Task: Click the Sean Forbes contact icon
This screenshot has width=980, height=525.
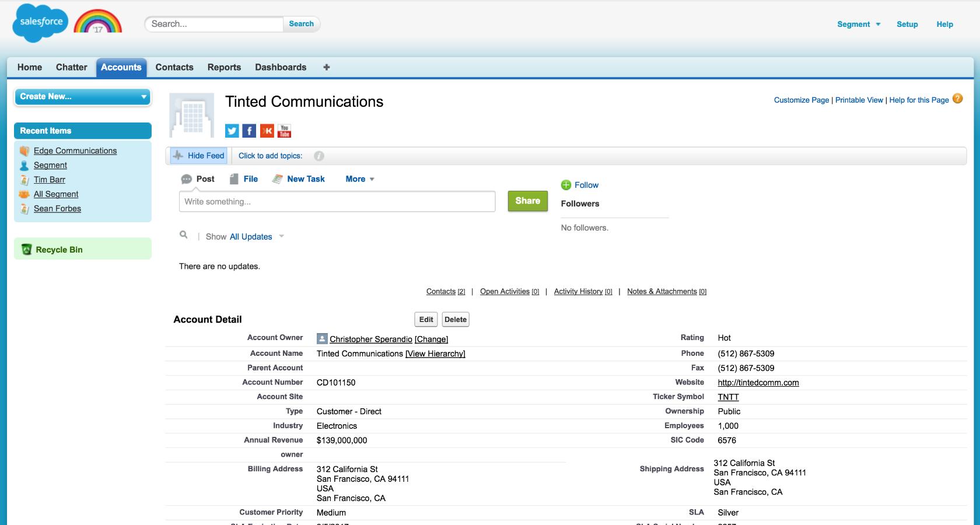Action: (x=24, y=209)
